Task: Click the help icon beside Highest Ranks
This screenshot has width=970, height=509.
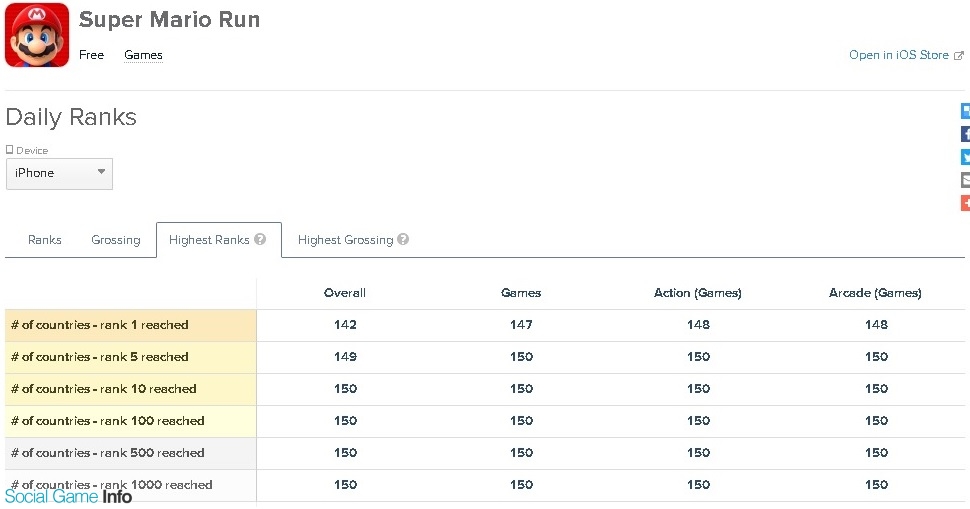Action: [x=260, y=239]
